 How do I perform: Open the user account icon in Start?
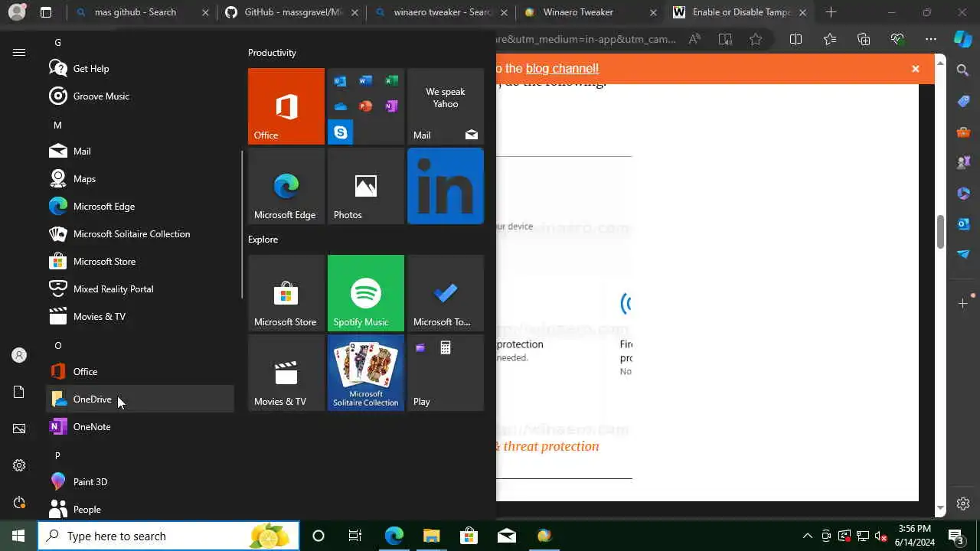point(19,355)
